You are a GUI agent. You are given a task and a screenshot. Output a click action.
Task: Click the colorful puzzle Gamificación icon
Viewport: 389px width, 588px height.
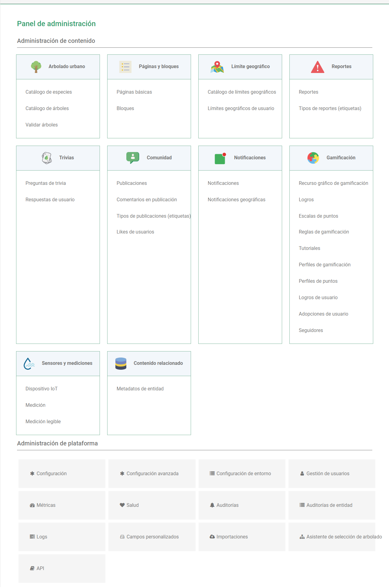[x=313, y=158]
